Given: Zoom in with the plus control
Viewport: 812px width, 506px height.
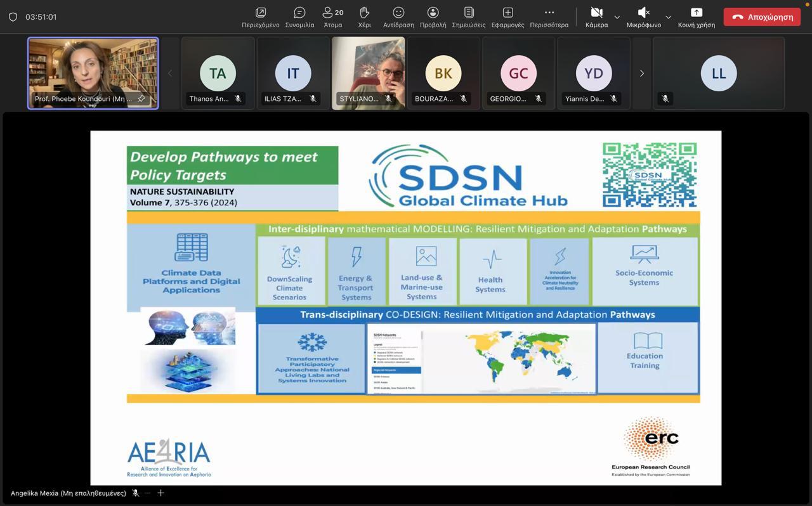Looking at the screenshot, I should coord(160,493).
